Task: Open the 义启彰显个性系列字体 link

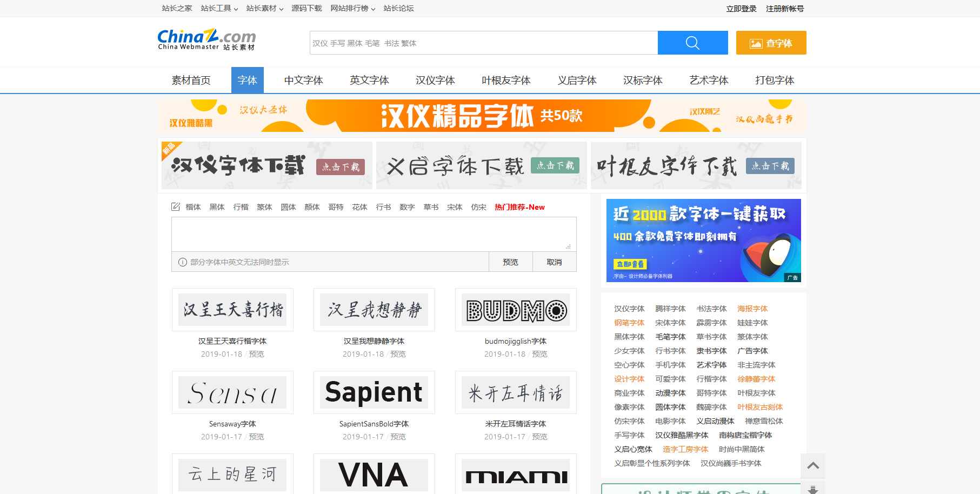Action: pyautogui.click(x=652, y=463)
